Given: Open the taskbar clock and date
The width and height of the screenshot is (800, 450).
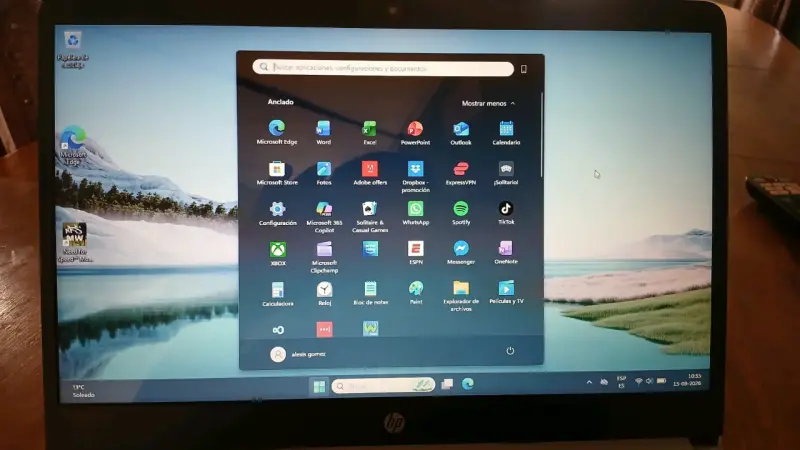Looking at the screenshot, I should [x=687, y=380].
